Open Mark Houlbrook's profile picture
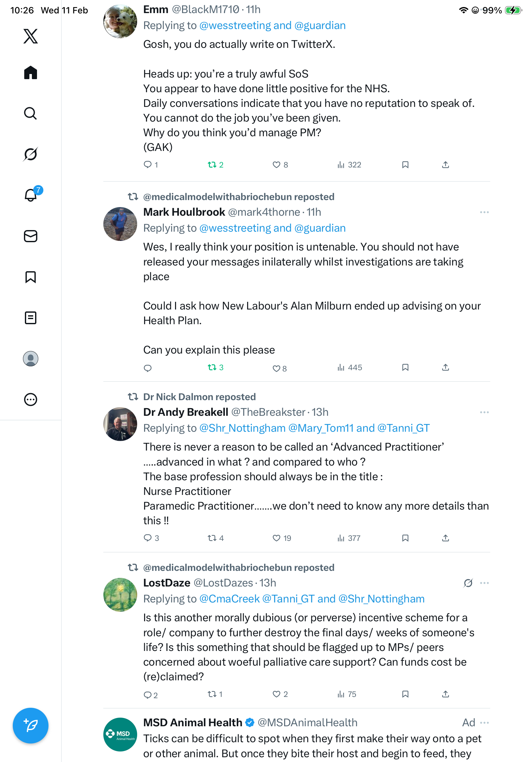532x762 pixels. click(120, 224)
